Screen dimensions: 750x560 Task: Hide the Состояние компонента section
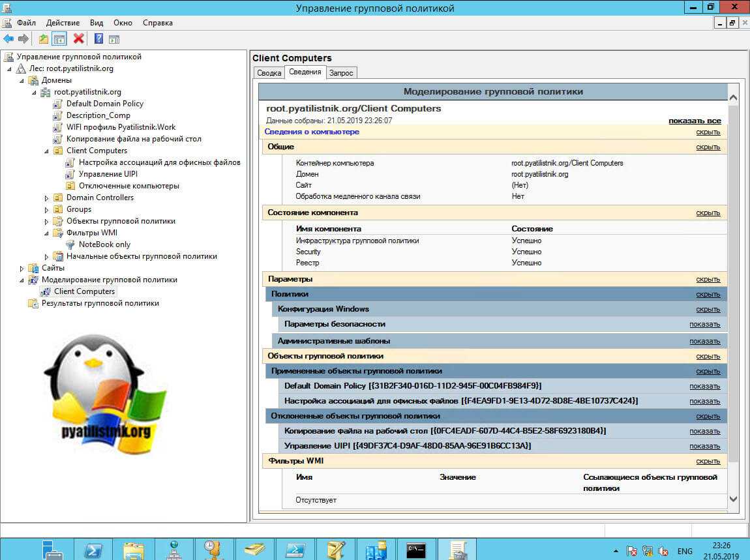pos(708,213)
